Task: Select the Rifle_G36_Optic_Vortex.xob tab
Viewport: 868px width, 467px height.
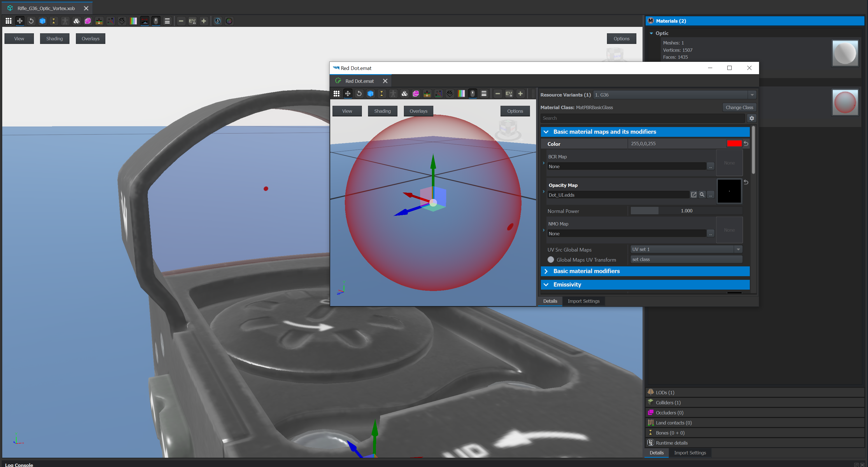Action: (46, 8)
